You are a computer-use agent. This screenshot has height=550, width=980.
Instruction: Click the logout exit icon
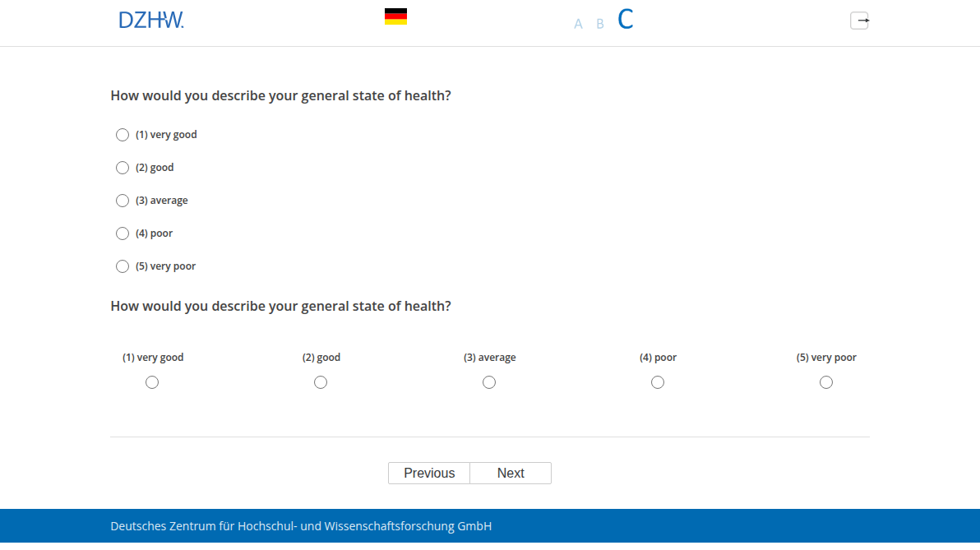pos(859,21)
